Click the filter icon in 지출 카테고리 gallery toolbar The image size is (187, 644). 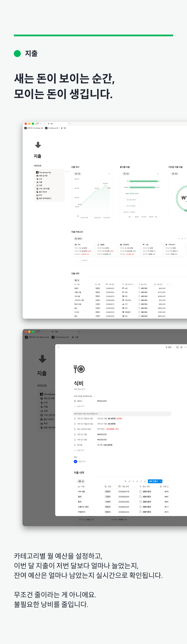click(x=179, y=239)
